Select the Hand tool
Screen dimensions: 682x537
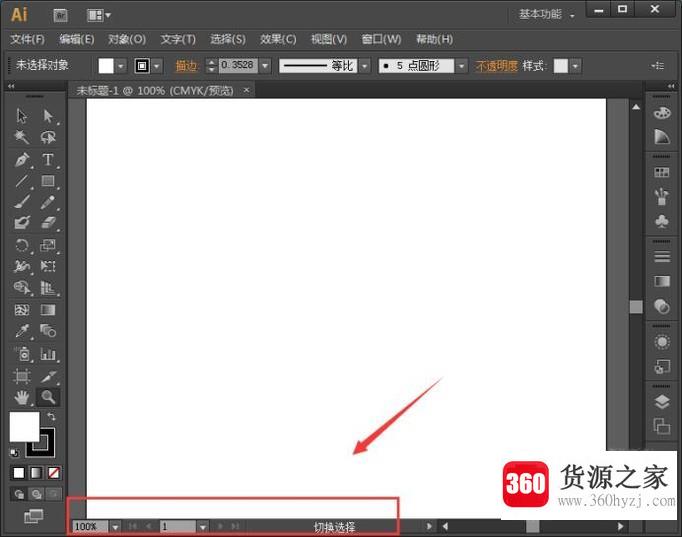22,397
